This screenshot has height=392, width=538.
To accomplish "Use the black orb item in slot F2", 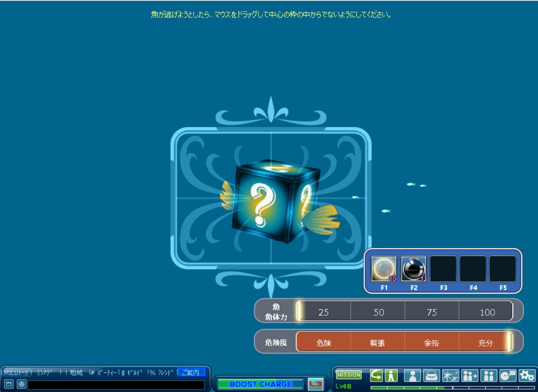I will (x=413, y=269).
